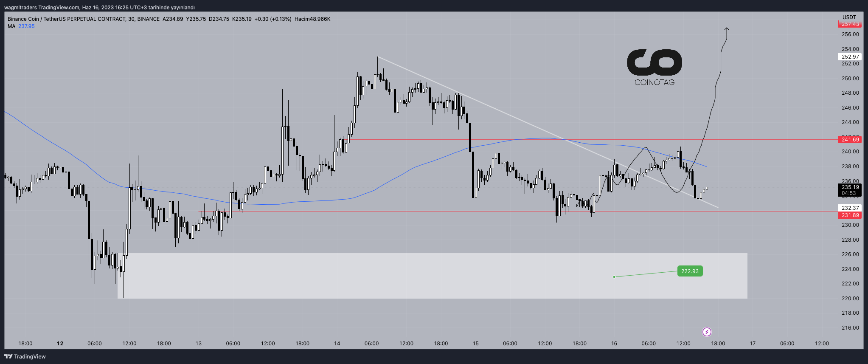The width and height of the screenshot is (868, 364).
Task: Click the 238.00 price axis label
Action: [x=850, y=166]
